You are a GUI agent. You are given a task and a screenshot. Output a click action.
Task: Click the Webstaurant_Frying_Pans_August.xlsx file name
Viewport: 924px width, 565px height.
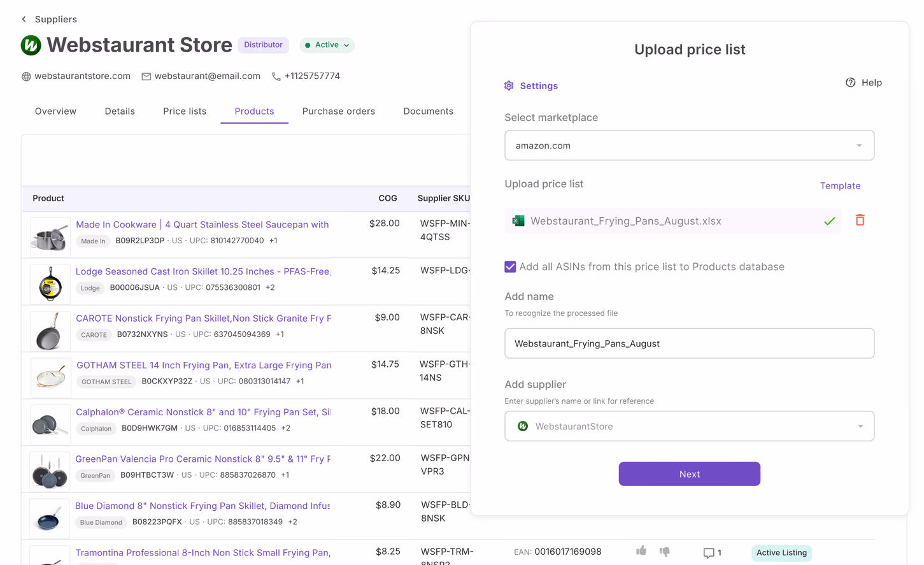coord(626,221)
